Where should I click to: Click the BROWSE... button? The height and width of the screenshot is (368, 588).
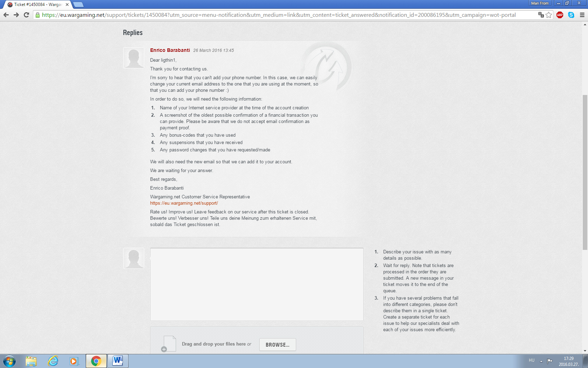[x=278, y=345]
